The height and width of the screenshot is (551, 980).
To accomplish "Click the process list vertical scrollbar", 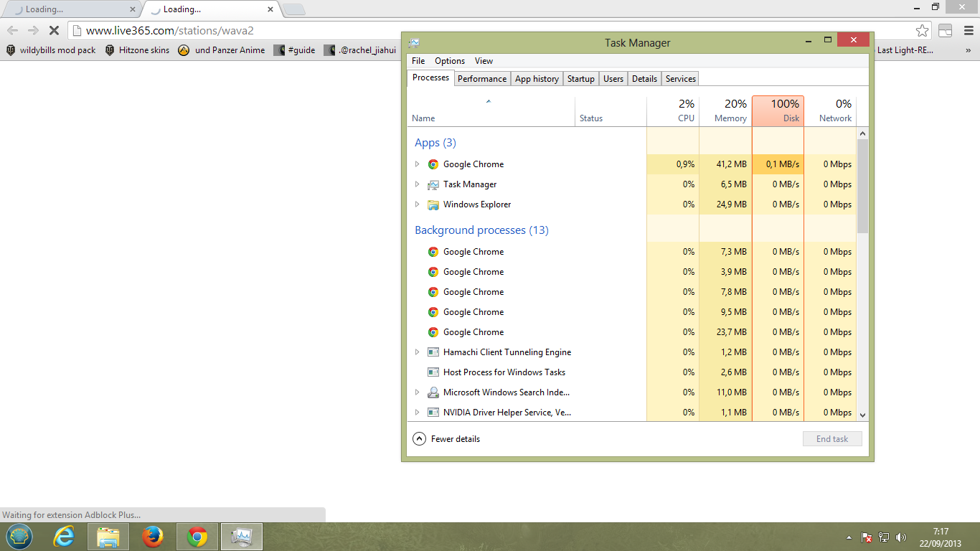I will point(862,187).
